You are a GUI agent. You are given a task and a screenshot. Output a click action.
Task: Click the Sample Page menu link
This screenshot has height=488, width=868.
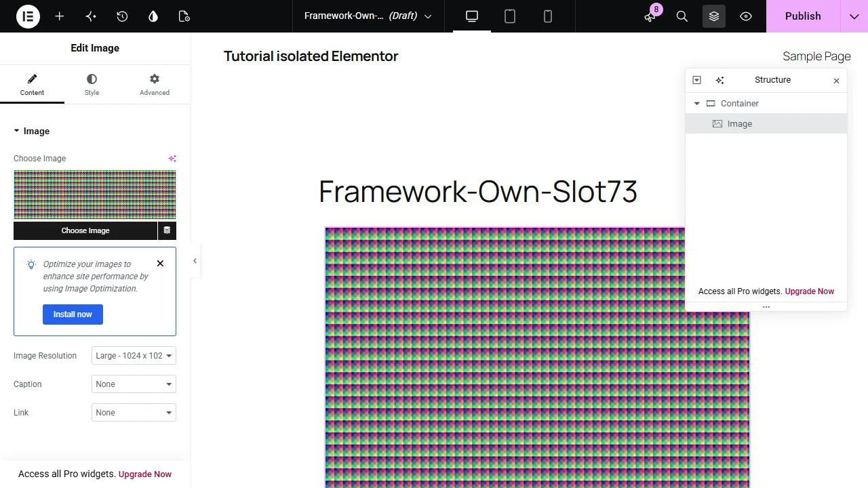pos(816,56)
